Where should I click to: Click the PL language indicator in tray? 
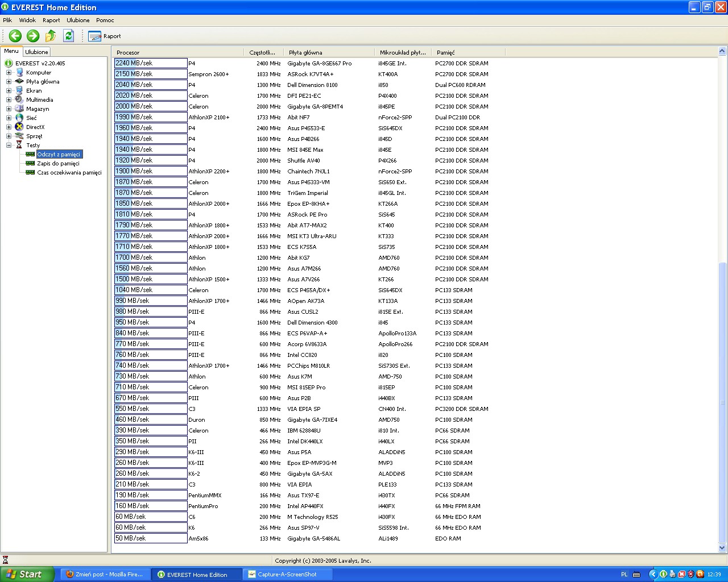pyautogui.click(x=624, y=574)
